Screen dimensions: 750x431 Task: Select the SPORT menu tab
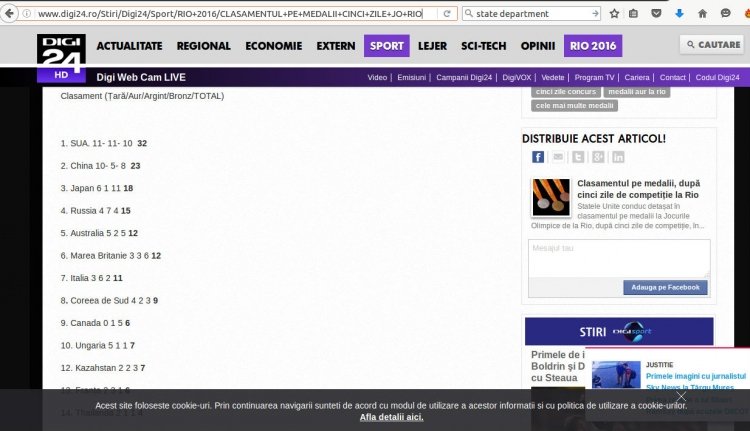(386, 46)
